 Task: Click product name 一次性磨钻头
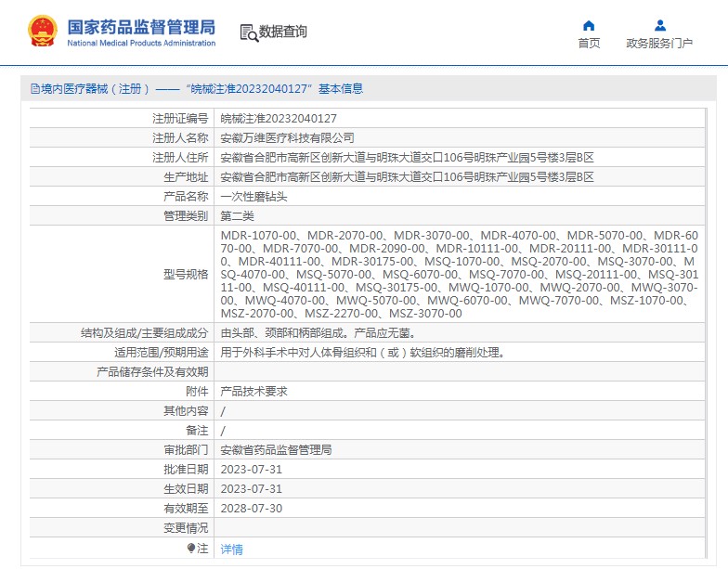pos(254,197)
